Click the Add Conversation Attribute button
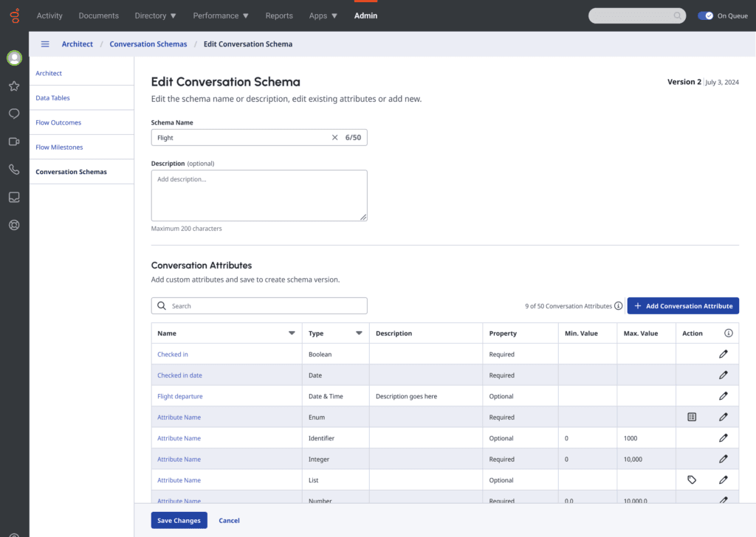This screenshot has height=537, width=756. click(x=683, y=305)
